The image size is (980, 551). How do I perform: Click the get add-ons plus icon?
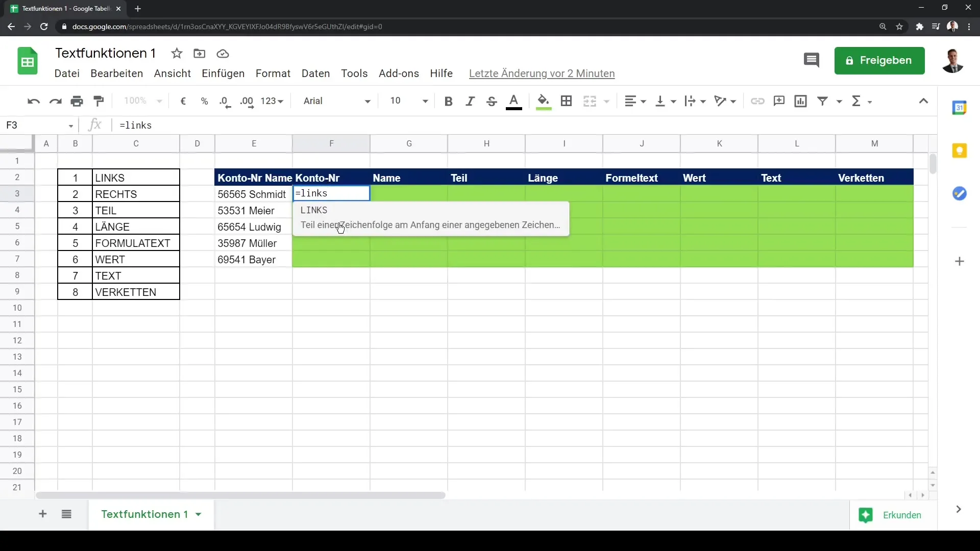point(960,261)
